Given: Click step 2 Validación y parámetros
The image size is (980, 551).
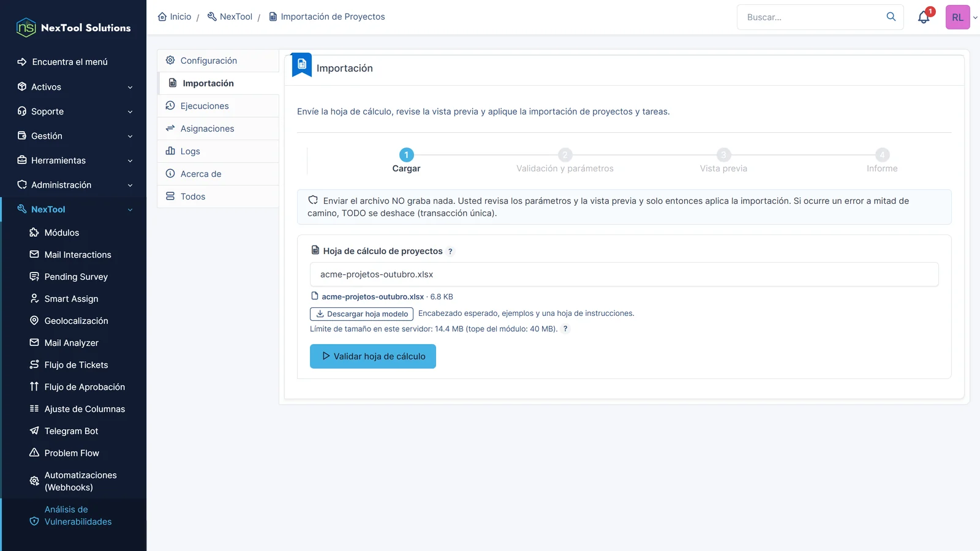Looking at the screenshot, I should (x=565, y=161).
